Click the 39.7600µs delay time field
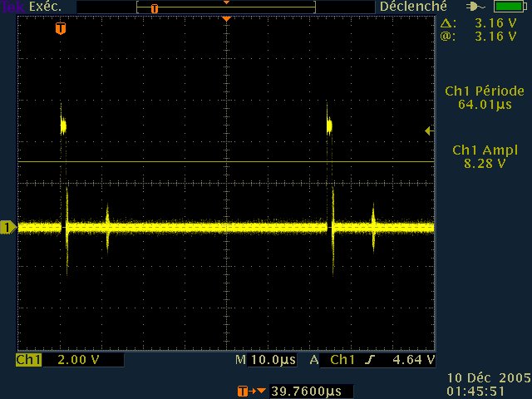This screenshot has height=399, width=532. click(307, 391)
